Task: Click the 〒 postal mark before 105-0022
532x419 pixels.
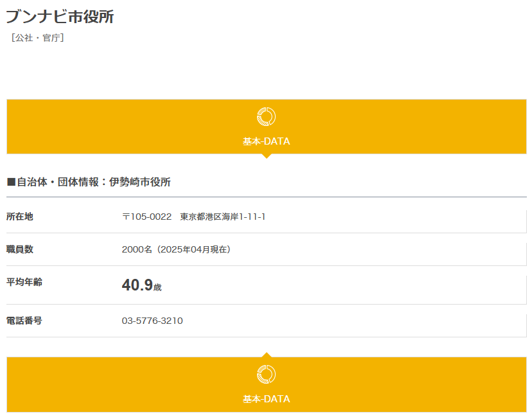Action: pyautogui.click(x=126, y=217)
